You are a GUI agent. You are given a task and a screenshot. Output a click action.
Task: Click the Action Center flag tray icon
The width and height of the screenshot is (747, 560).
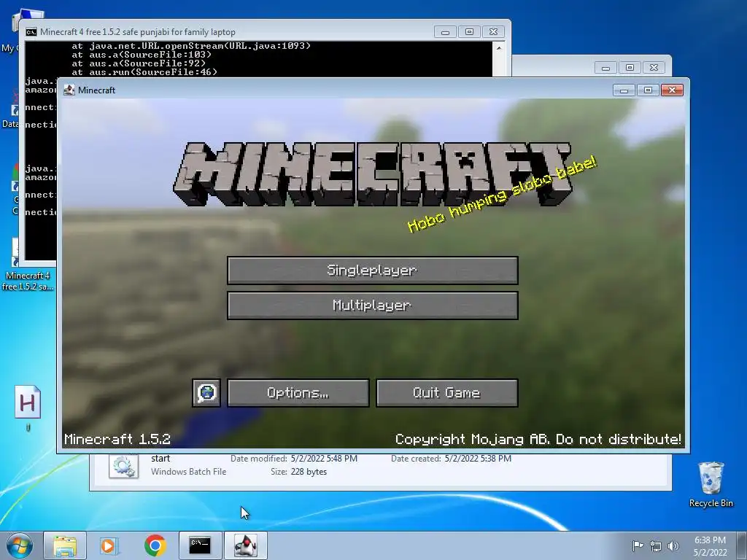(638, 545)
